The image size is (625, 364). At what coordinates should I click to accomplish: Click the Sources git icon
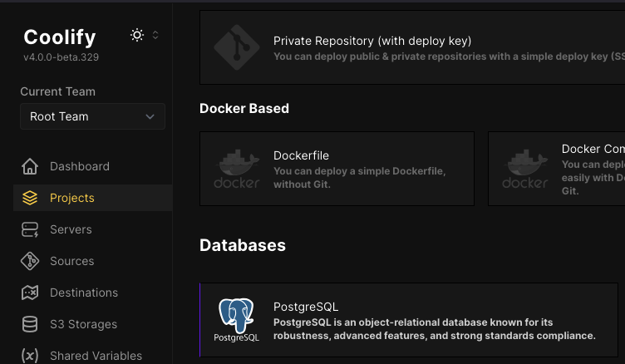30,261
